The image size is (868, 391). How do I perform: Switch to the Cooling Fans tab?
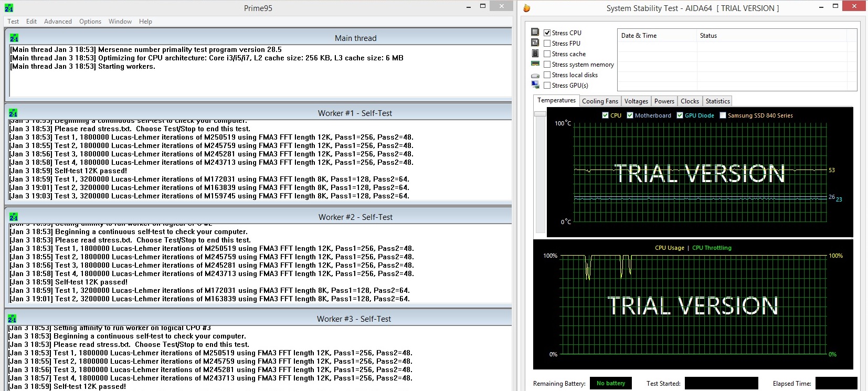pyautogui.click(x=600, y=101)
